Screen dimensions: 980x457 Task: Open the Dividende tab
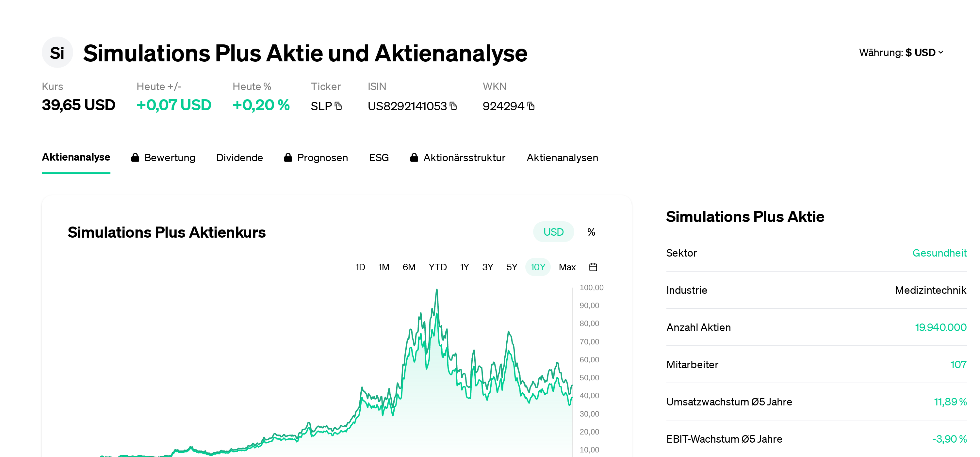coord(240,157)
